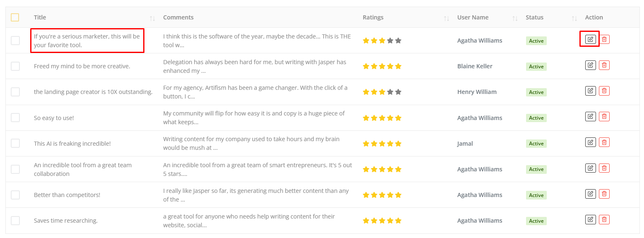Select the "Freed my mind" row checkbox
Image resolution: width=644 pixels, height=238 pixels.
coord(15,66)
